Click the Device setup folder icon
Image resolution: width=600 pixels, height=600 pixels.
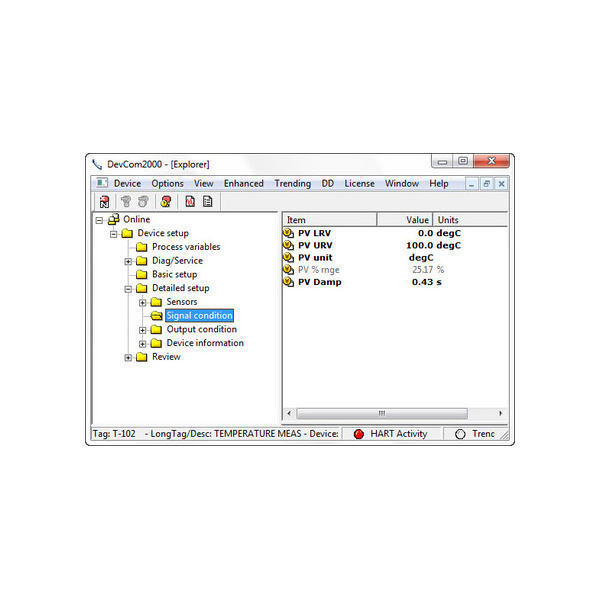coord(127,233)
